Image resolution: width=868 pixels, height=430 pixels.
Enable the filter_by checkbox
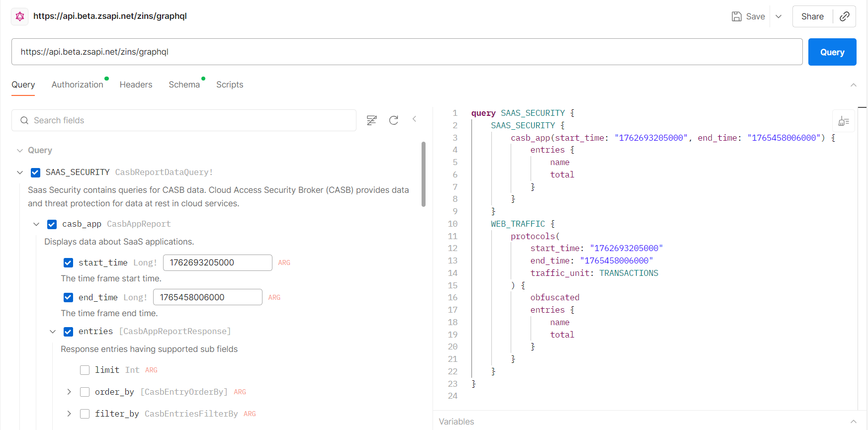(85, 414)
